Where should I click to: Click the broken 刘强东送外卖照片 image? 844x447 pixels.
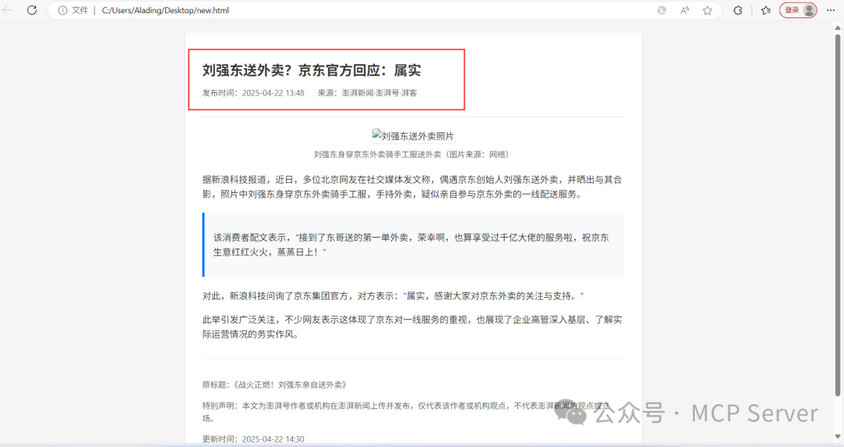click(413, 135)
